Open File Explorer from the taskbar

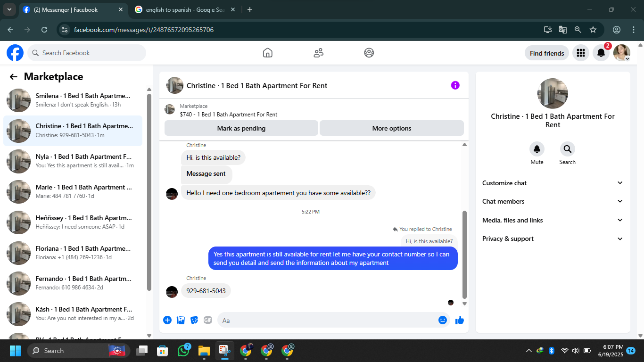coord(204,351)
